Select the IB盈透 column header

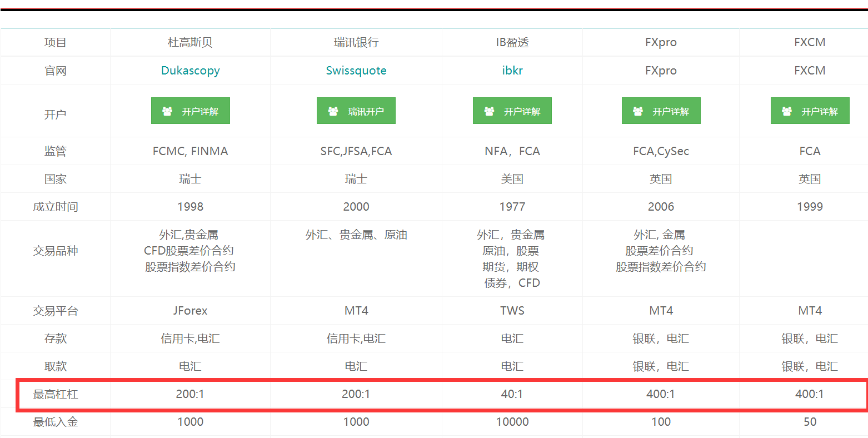512,42
